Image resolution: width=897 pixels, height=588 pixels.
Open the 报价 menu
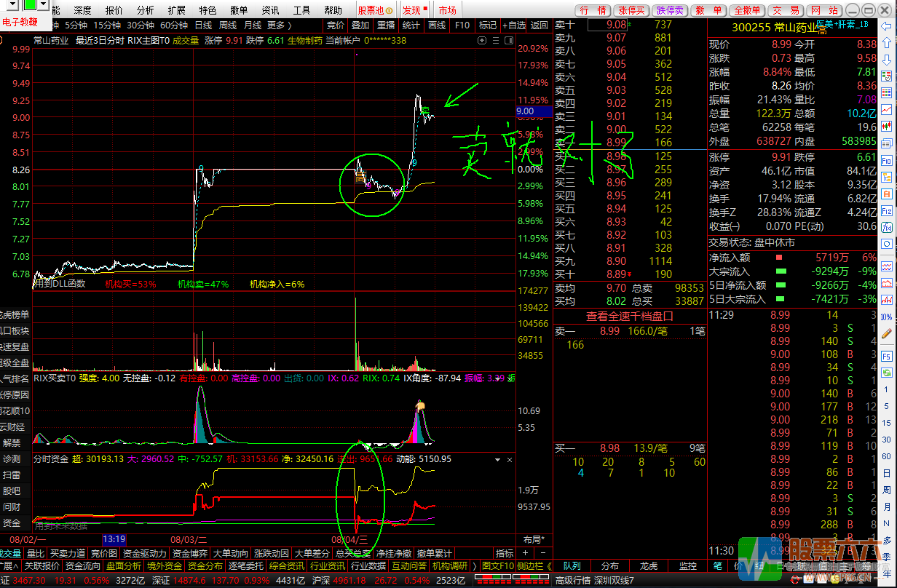point(114,10)
